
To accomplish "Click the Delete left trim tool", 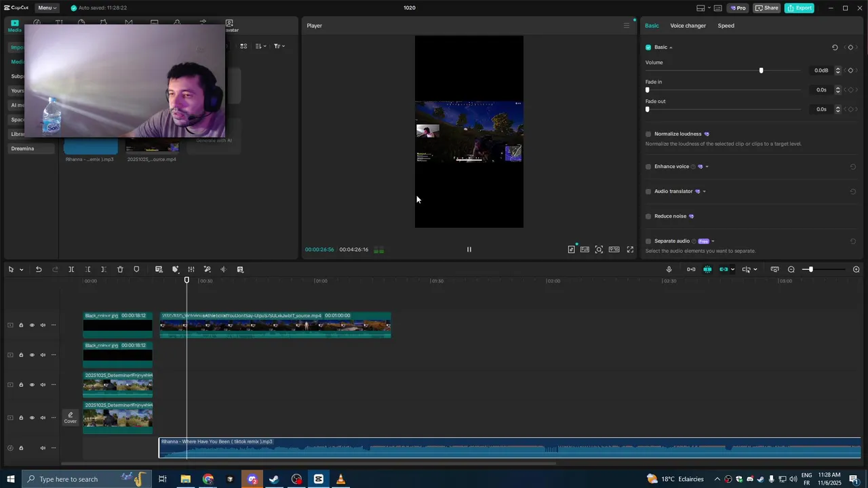I will [x=87, y=269].
